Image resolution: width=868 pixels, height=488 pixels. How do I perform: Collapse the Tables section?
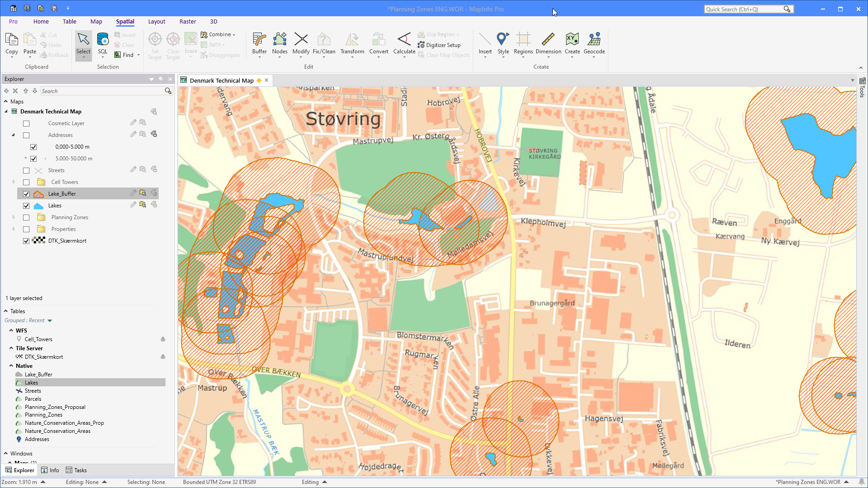(6, 311)
